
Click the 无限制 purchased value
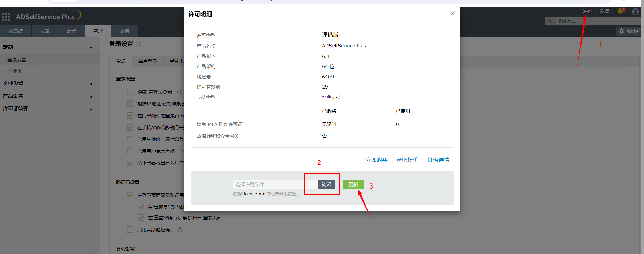(329, 124)
